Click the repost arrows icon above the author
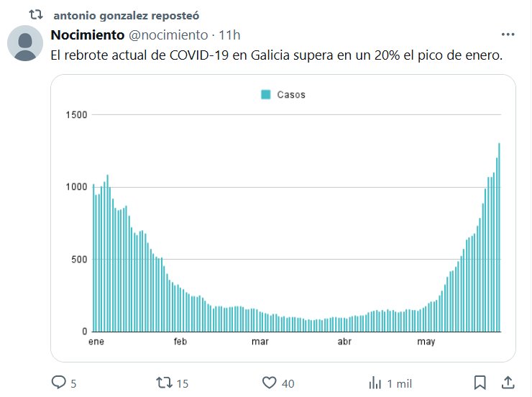The image size is (532, 397). (x=35, y=15)
